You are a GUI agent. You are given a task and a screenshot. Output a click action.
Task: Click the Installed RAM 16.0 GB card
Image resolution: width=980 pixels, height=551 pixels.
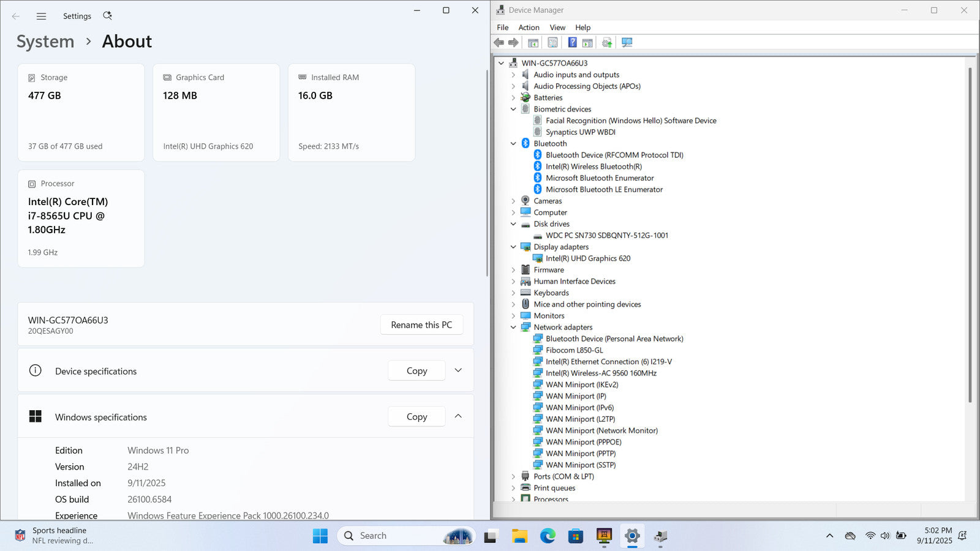click(352, 113)
